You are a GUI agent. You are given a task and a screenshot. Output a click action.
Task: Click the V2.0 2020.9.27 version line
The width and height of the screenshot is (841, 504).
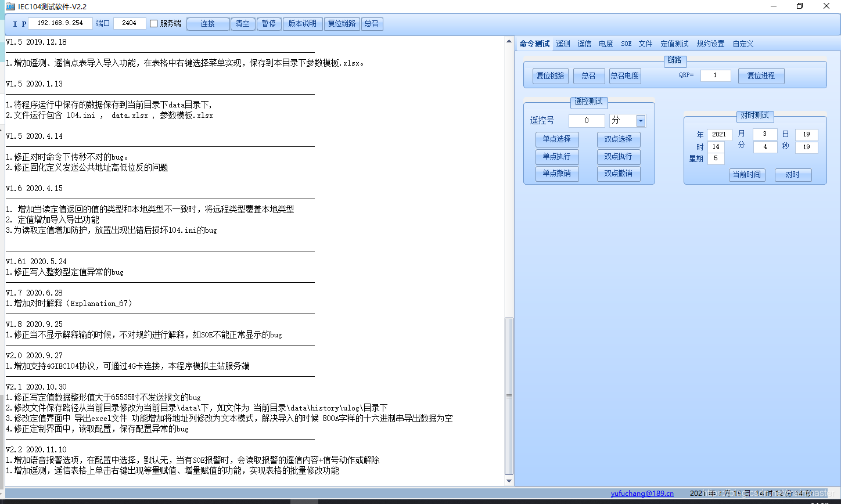34,356
